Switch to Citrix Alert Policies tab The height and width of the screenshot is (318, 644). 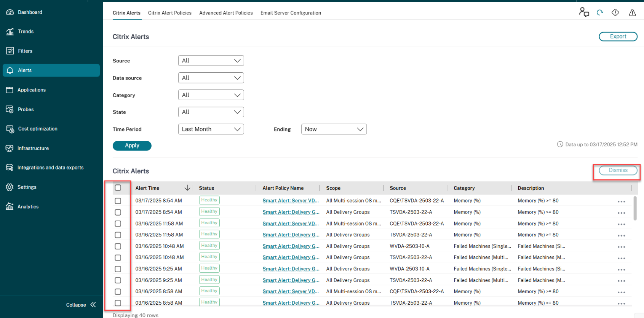point(169,13)
